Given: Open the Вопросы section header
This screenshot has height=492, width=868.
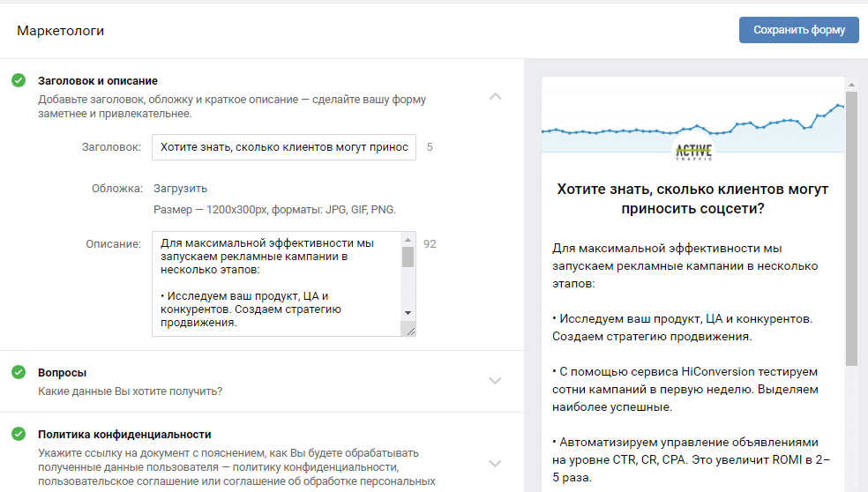Looking at the screenshot, I should tap(62, 372).
